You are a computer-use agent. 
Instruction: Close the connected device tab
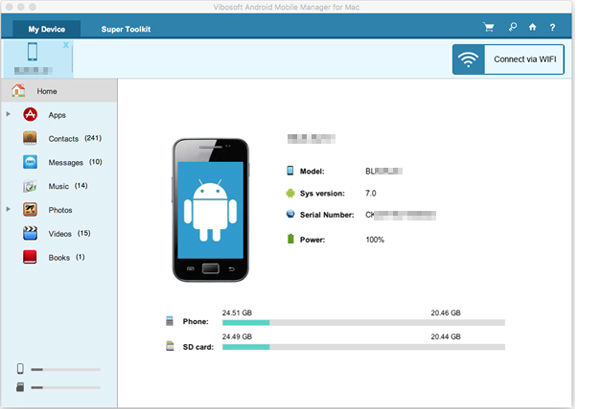click(66, 45)
